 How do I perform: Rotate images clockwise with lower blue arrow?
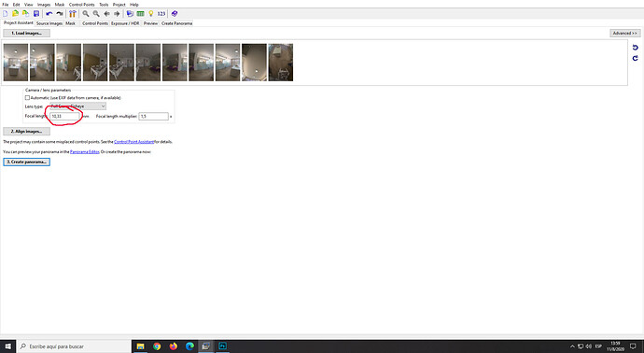pyautogui.click(x=635, y=58)
